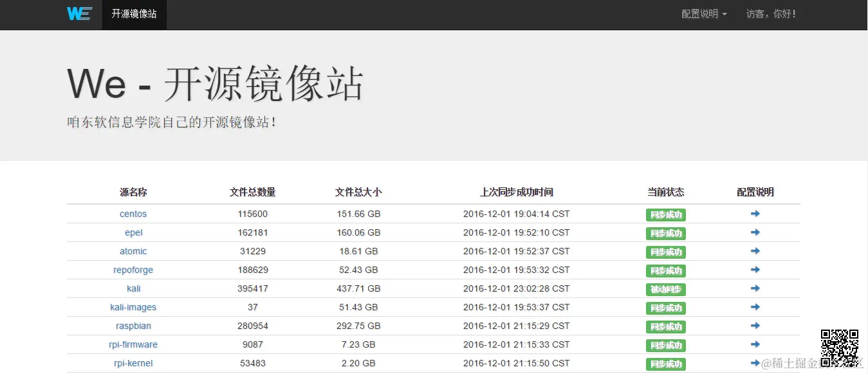Open config arrow for centos row
This screenshot has width=868, height=374.
[x=755, y=214]
